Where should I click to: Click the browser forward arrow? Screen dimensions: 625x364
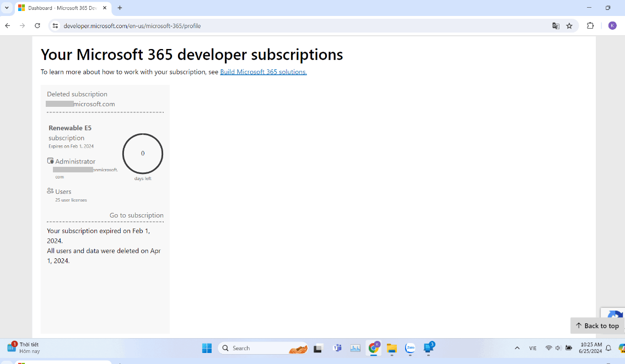(22, 25)
